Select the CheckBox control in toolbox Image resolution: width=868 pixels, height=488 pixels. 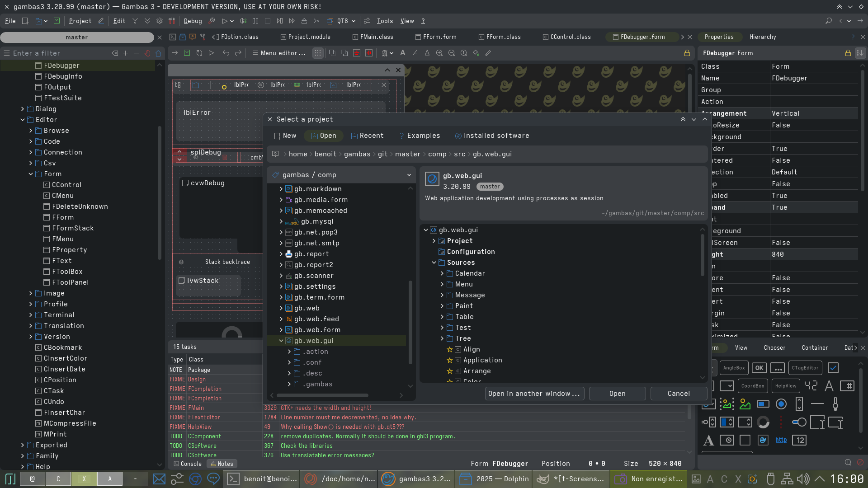pos(833,368)
